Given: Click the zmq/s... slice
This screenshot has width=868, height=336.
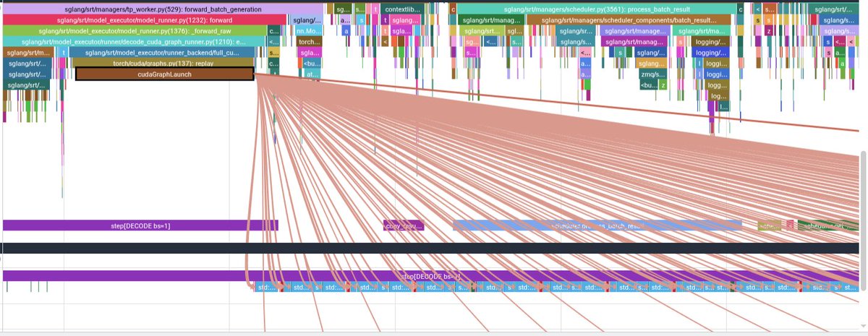Looking at the screenshot, I should click(653, 74).
